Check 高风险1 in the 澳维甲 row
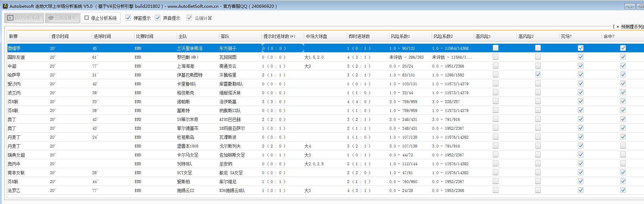Viewport: 644px width, 204px height. click(x=496, y=48)
